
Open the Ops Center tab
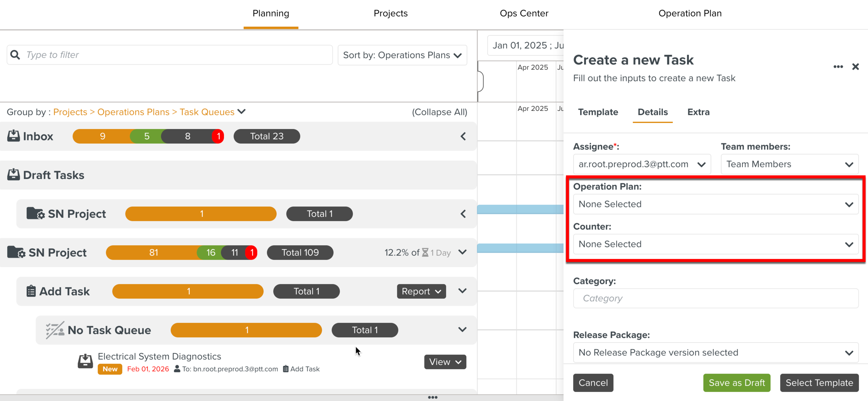click(524, 13)
